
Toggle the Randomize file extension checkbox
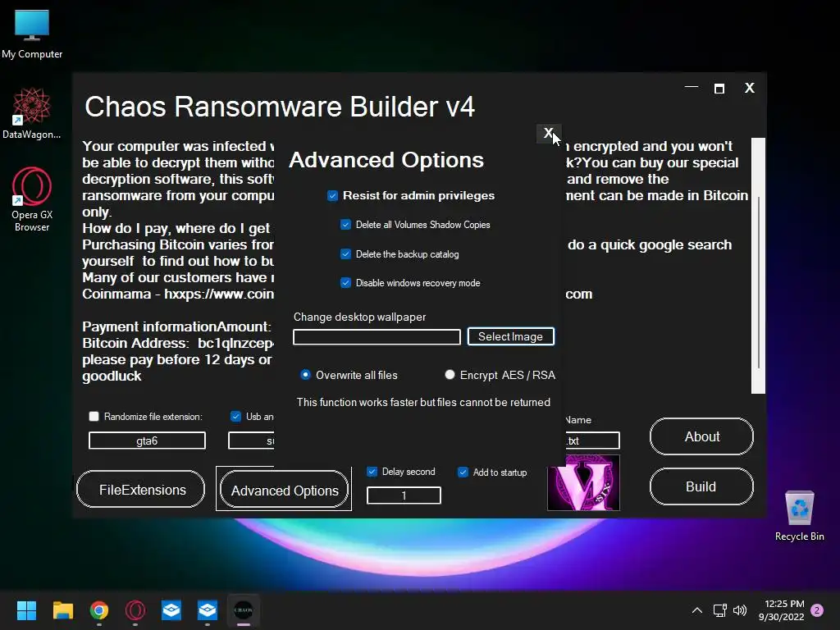coord(94,416)
